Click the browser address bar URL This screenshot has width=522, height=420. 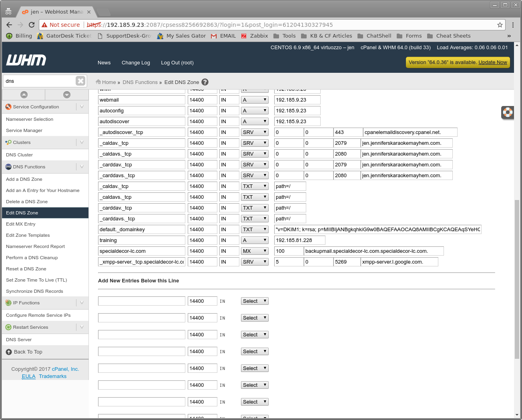[x=210, y=25]
